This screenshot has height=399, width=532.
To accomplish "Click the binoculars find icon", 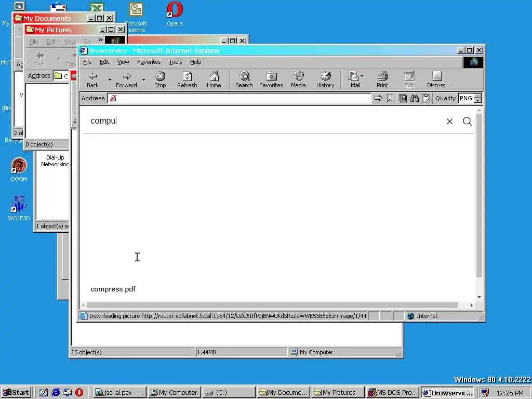I will pyautogui.click(x=414, y=98).
